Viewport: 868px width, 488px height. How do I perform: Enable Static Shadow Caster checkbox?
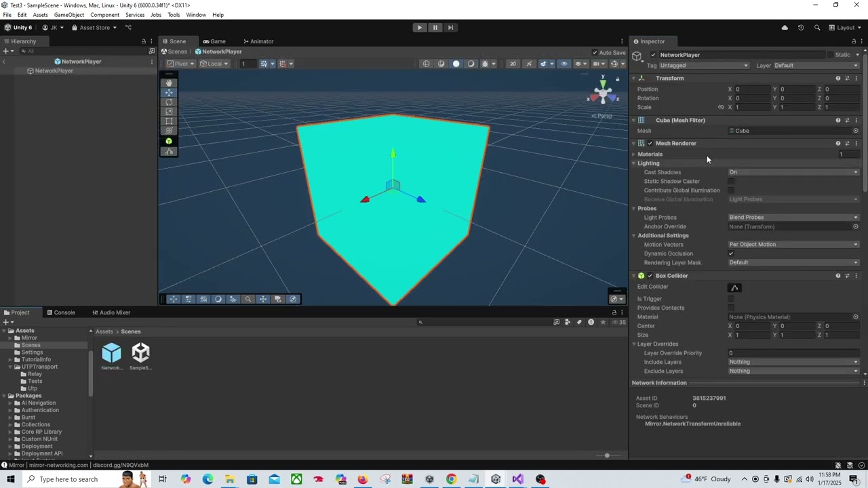731,182
